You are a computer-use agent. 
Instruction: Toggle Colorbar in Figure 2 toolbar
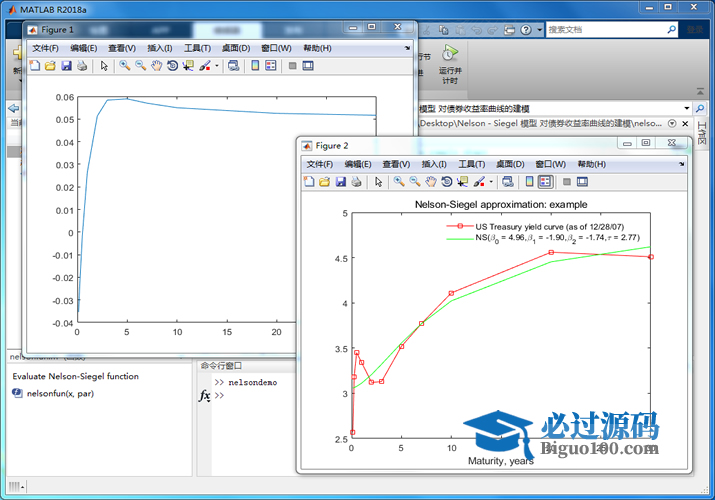(x=529, y=182)
